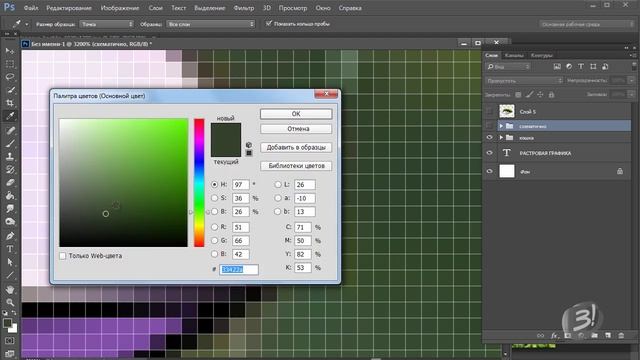
Task: Select the Type tool in the toolbox
Action: [10, 249]
